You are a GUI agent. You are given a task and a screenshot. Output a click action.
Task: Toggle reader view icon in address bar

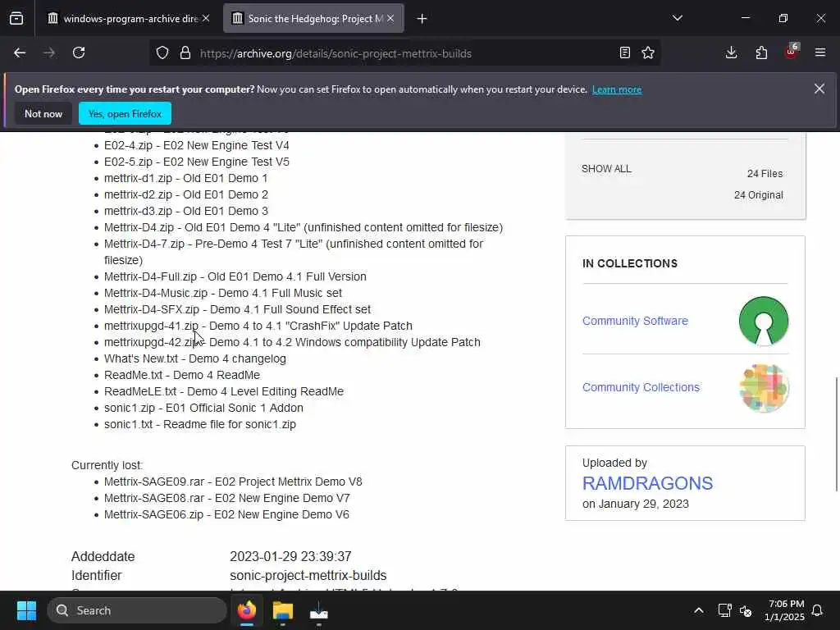click(x=624, y=53)
